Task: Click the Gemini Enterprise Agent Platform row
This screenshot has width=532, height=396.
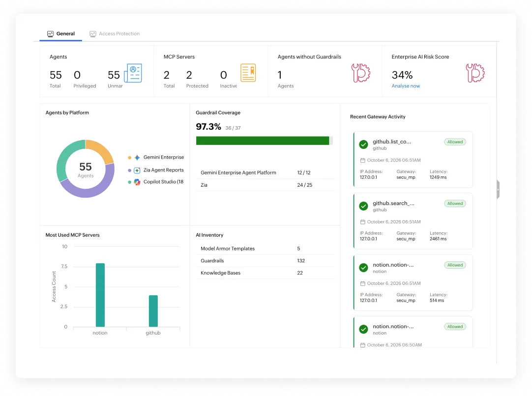Action: click(x=265, y=172)
